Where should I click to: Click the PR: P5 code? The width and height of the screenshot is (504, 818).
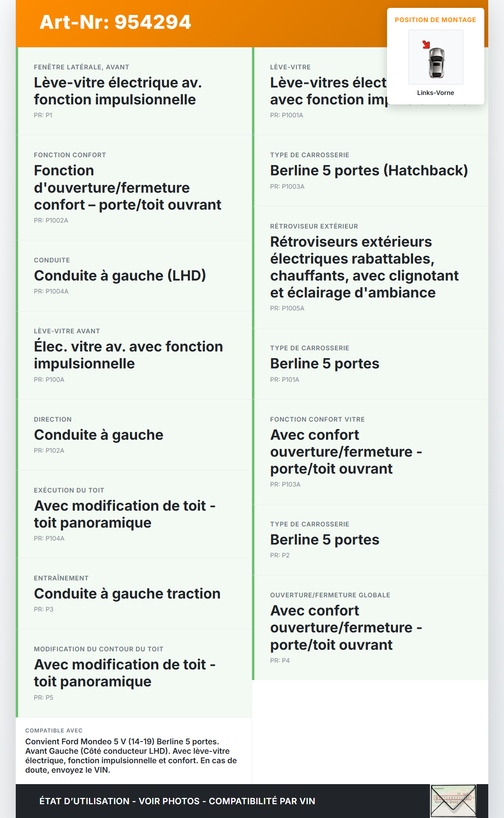tap(43, 697)
